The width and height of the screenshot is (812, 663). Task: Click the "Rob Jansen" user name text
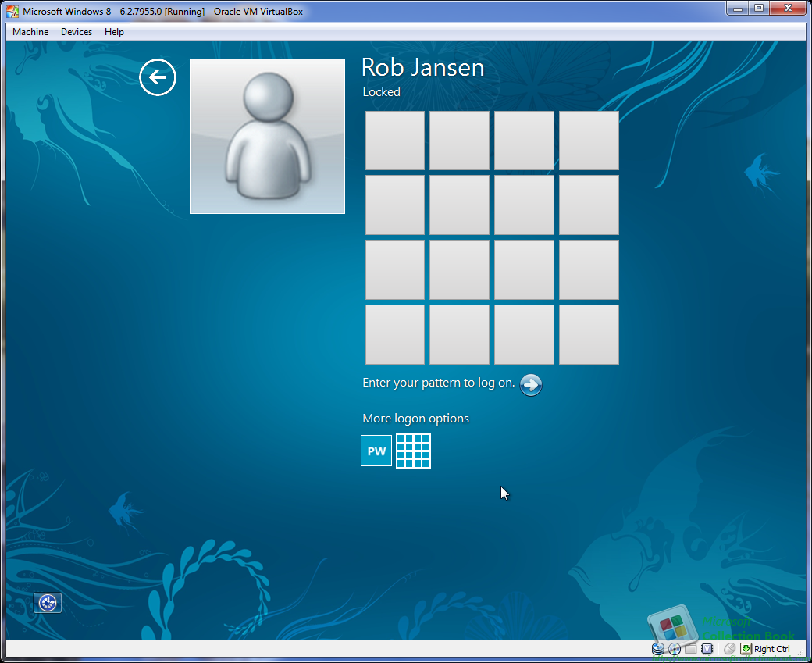(x=422, y=68)
